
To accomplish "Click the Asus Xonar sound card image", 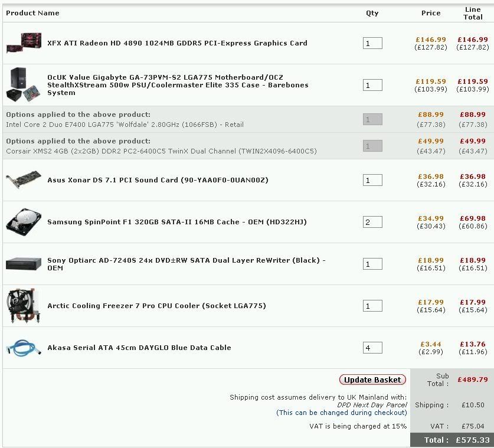I will pos(24,180).
